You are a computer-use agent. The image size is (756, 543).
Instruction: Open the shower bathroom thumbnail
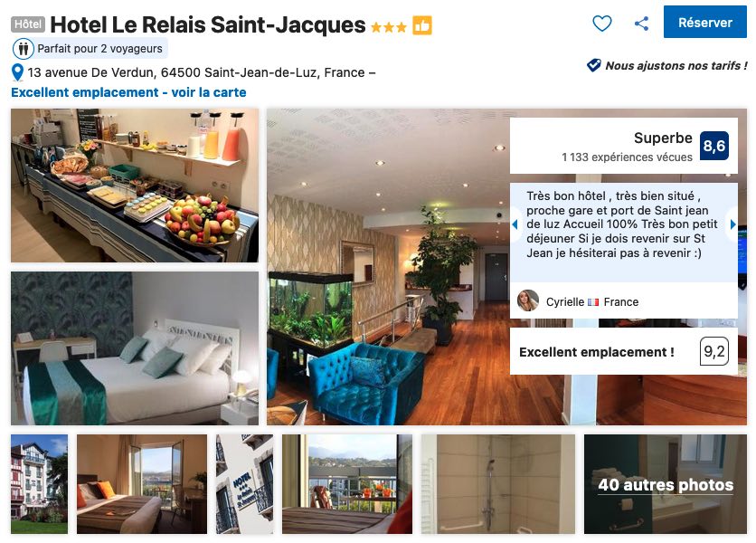[498, 484]
